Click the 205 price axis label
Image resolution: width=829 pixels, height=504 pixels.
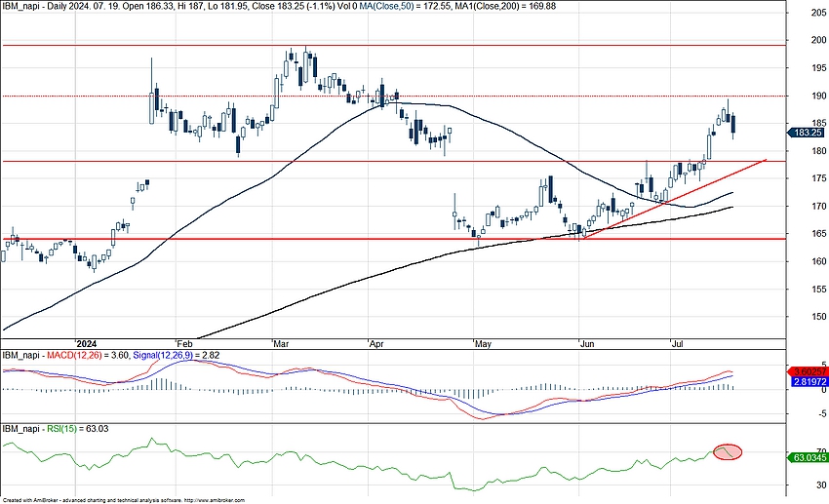tap(818, 14)
